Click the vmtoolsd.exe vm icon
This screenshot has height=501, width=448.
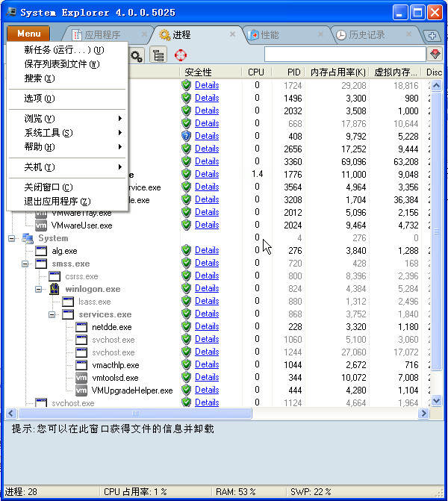click(81, 378)
